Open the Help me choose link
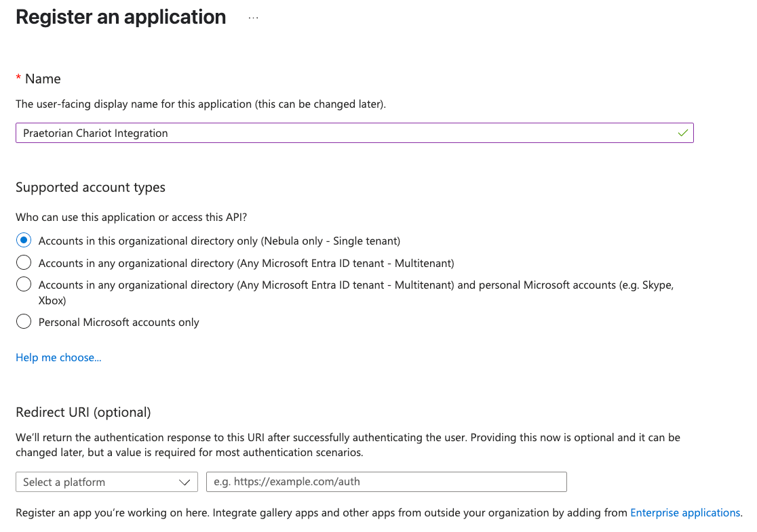The image size is (757, 532). pyautogui.click(x=58, y=357)
